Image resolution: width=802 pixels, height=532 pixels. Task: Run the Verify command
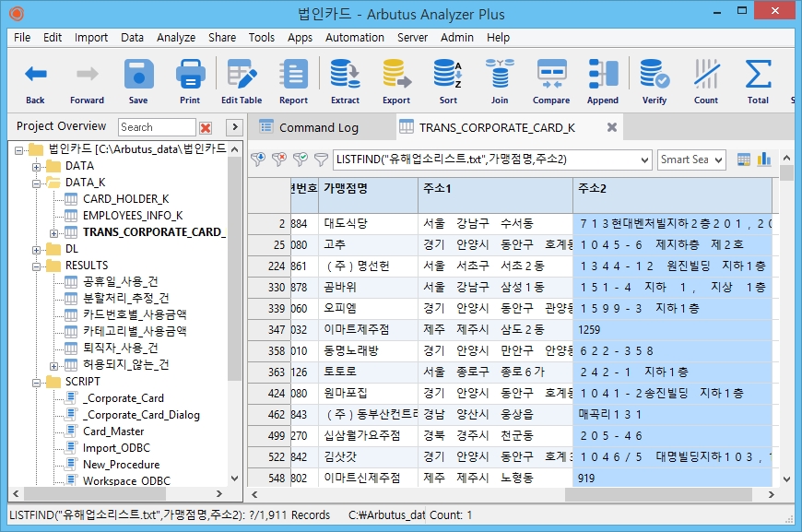[x=655, y=81]
